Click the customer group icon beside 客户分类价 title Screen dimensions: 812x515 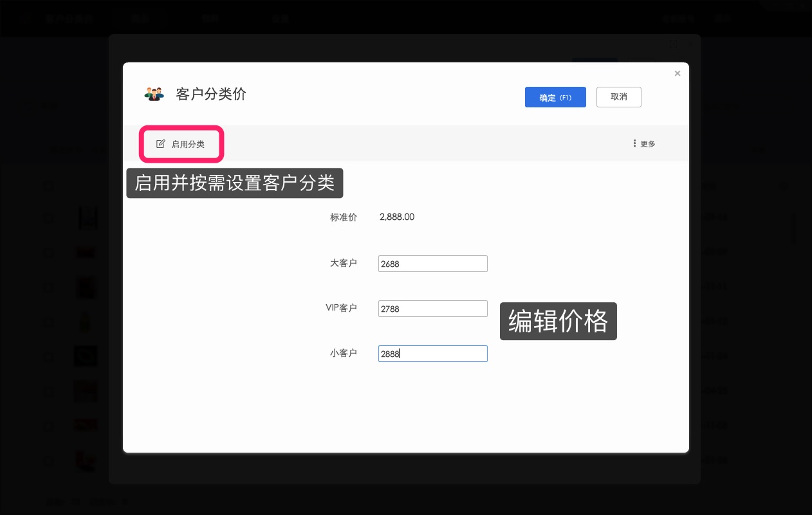point(154,94)
